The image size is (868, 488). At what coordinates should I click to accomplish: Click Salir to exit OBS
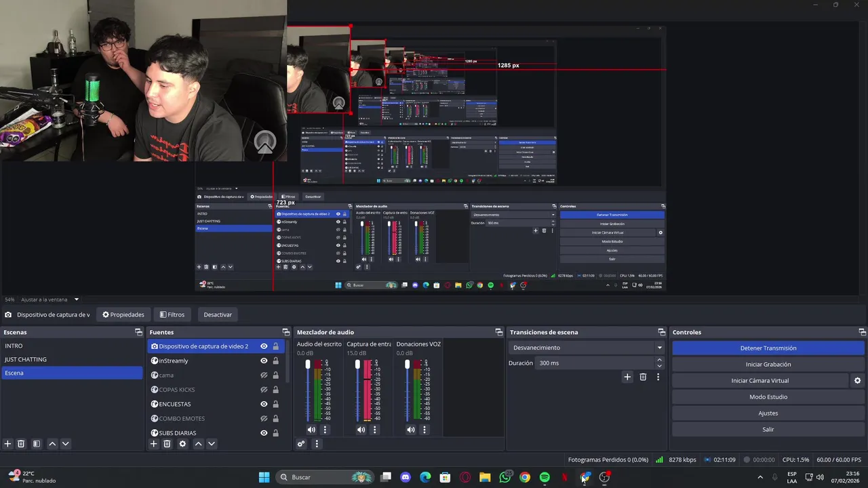point(768,430)
